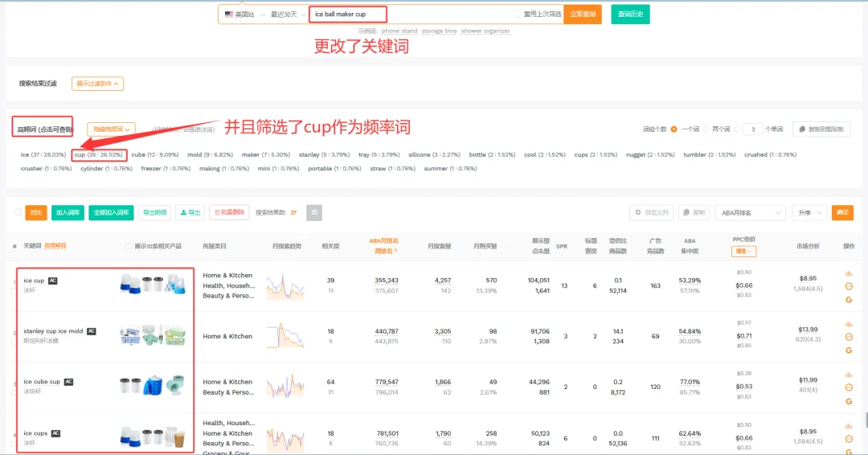Open the ABA月排名 sort field dropdown
Image resolution: width=868 pixels, height=455 pixels.
749,212
